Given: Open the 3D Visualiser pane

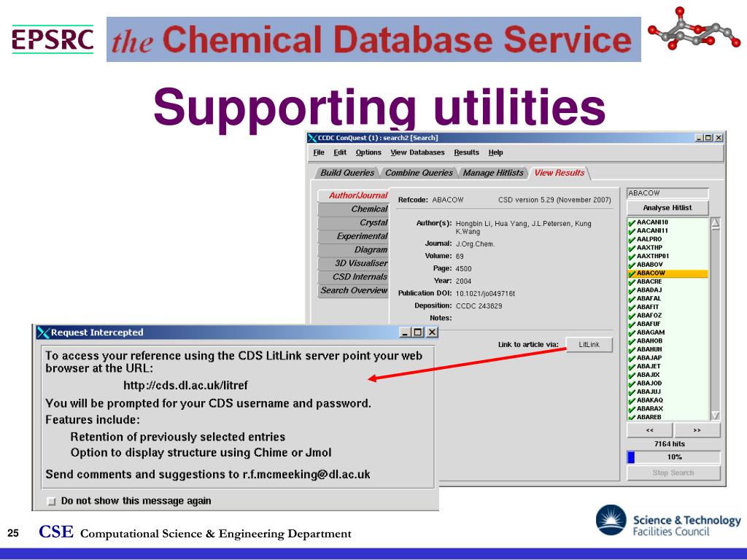Looking at the screenshot, I should pos(353,263).
